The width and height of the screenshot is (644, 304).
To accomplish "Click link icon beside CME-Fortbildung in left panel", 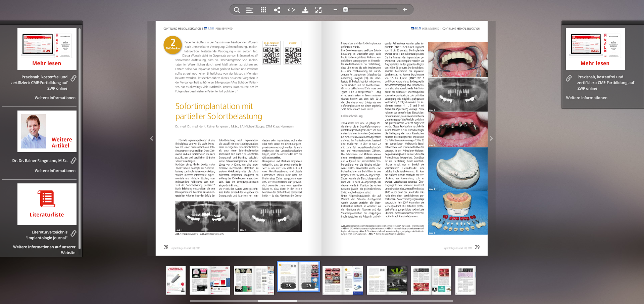I will [x=73, y=78].
